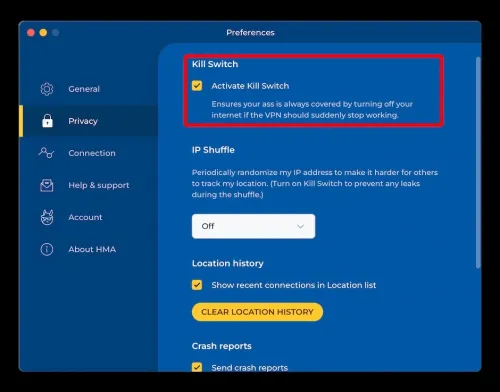Click the 'Ensures your ass is always covered' description
Viewport: 500px width, 392px height.
(x=312, y=110)
